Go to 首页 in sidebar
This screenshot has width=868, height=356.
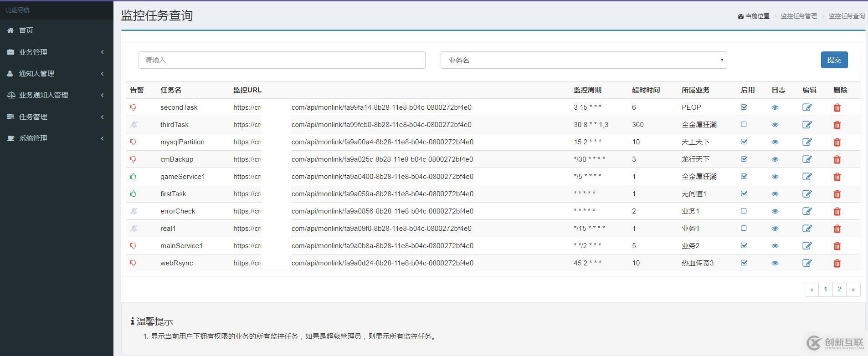[56, 30]
